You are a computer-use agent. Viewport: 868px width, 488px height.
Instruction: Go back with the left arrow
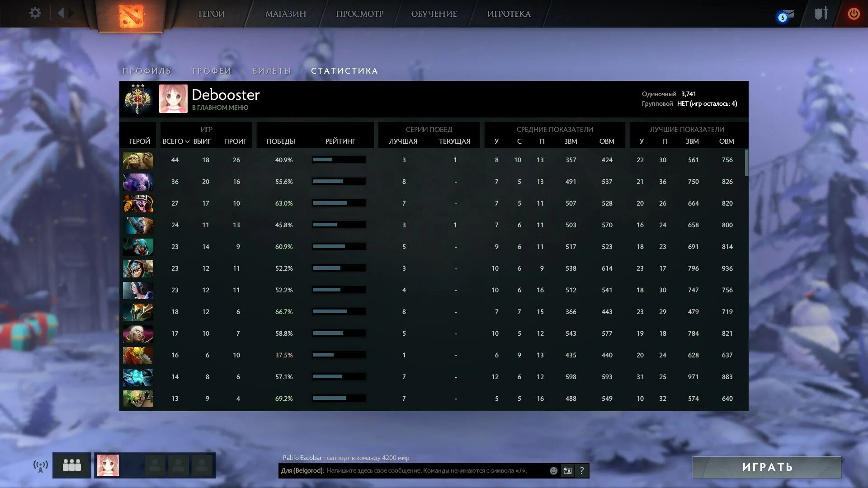pyautogui.click(x=61, y=13)
